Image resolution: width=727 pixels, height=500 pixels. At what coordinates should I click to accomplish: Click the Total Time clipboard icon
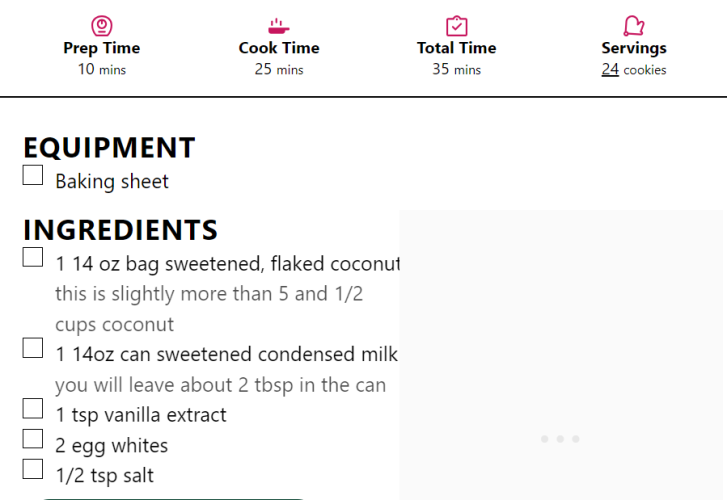pos(457,26)
